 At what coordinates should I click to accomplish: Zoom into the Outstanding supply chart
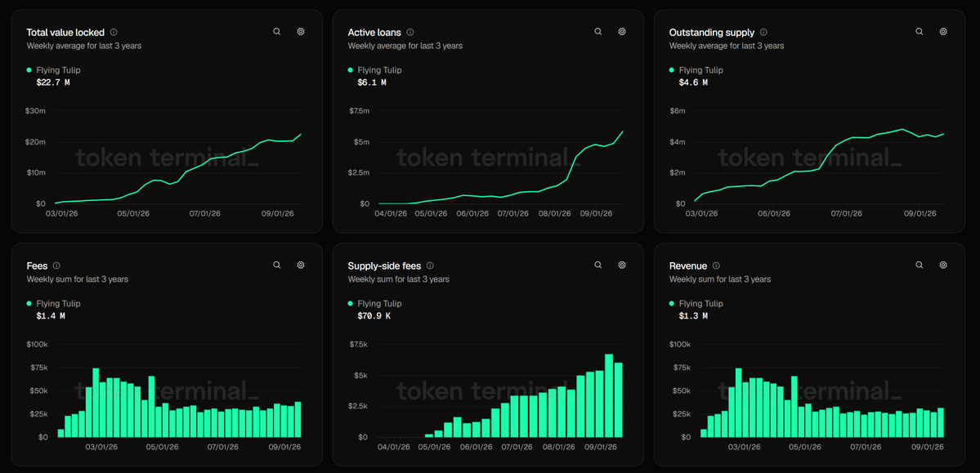click(920, 31)
